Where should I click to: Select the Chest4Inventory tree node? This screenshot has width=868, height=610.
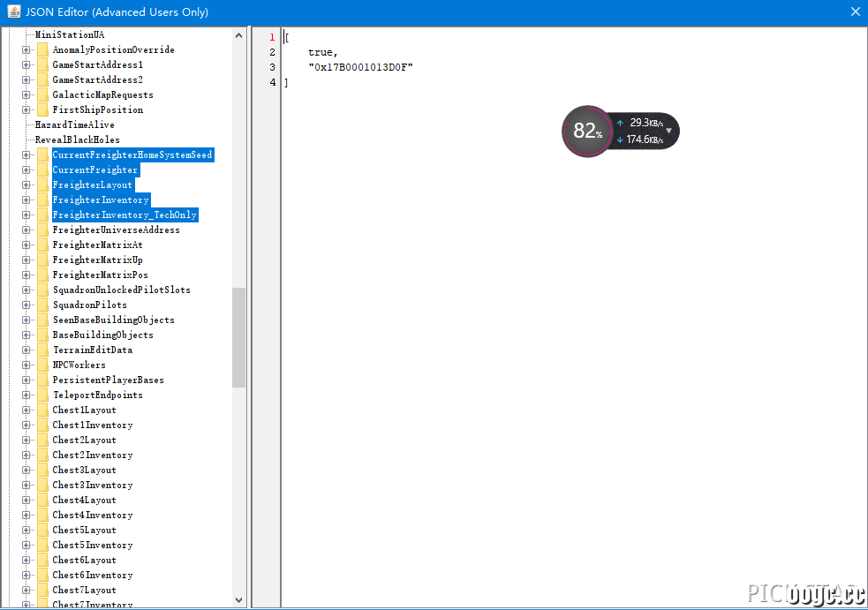tap(93, 515)
